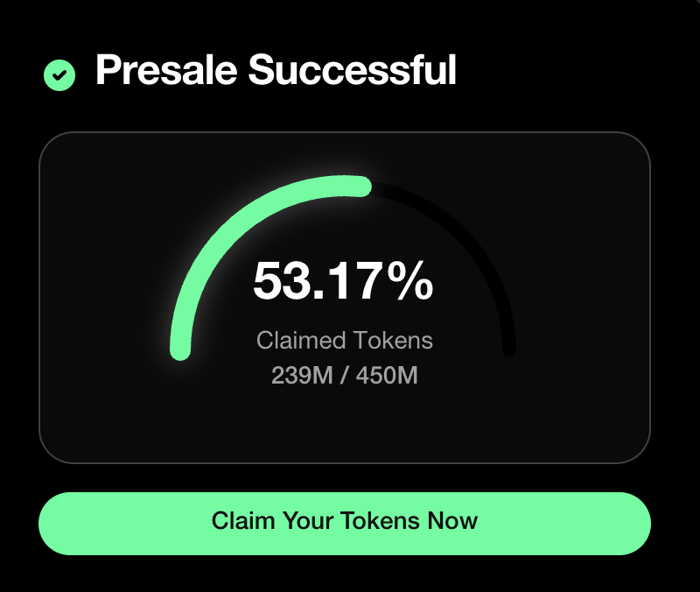
Task: Click the word Presale in the heading
Action: click(x=166, y=70)
